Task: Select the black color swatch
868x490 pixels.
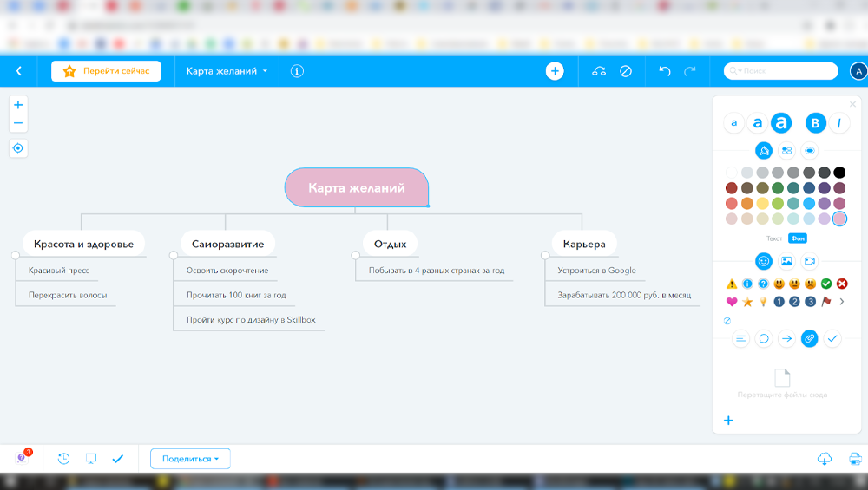Action: 839,173
